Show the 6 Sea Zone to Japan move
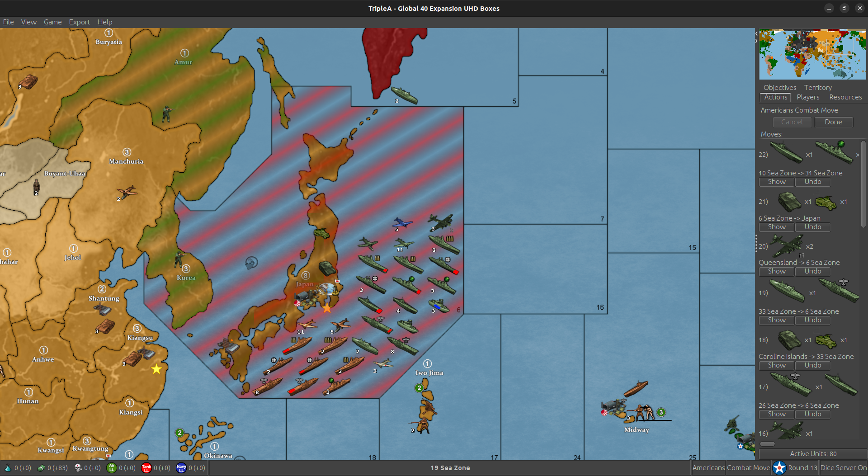868x476 pixels. (x=777, y=227)
